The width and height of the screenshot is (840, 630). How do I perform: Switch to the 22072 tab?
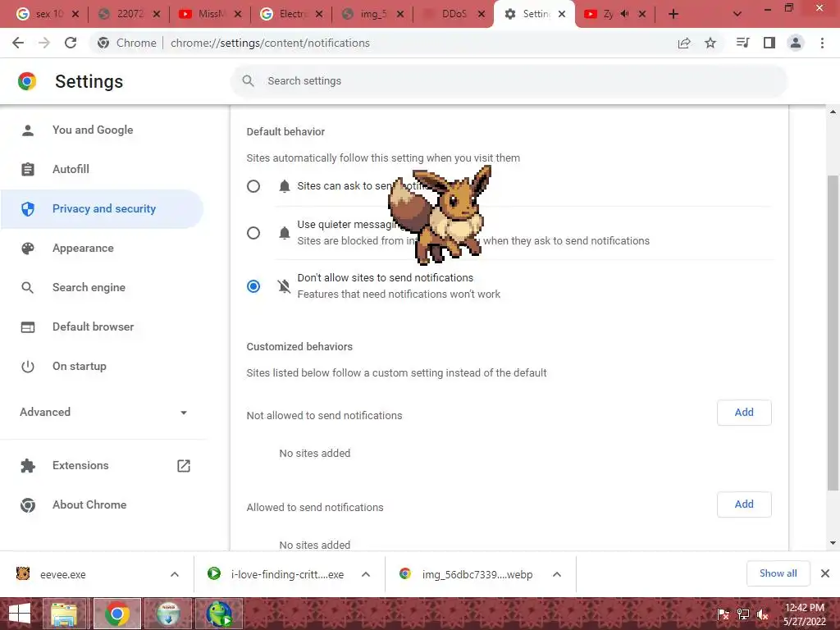129,14
